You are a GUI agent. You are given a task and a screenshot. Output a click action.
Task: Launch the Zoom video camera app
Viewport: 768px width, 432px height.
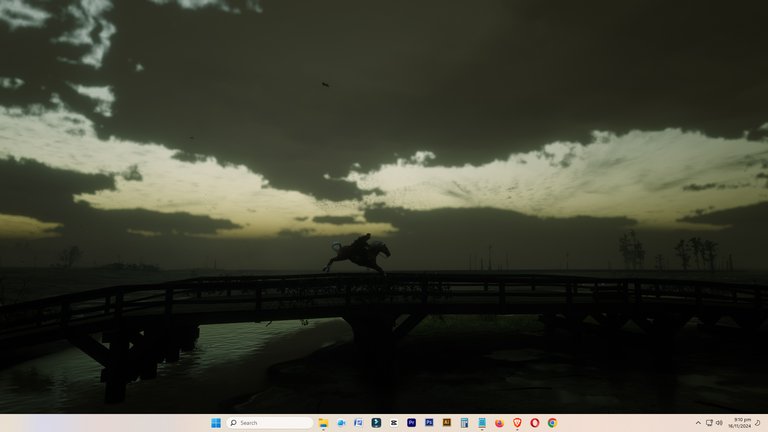coord(341,423)
